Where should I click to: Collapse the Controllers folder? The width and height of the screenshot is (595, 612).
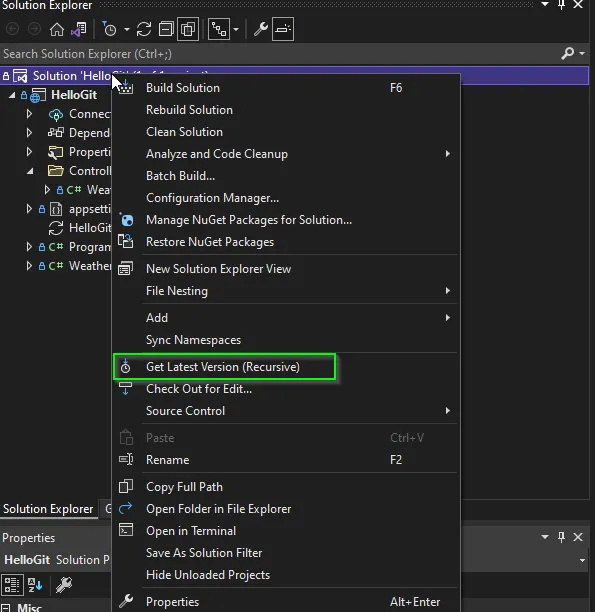pyautogui.click(x=30, y=171)
